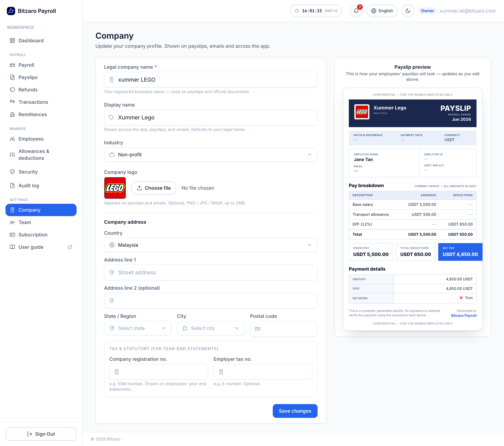Screen dimensions: 504x446
Task: Toggle dark mode moon icon
Action: (x=408, y=11)
